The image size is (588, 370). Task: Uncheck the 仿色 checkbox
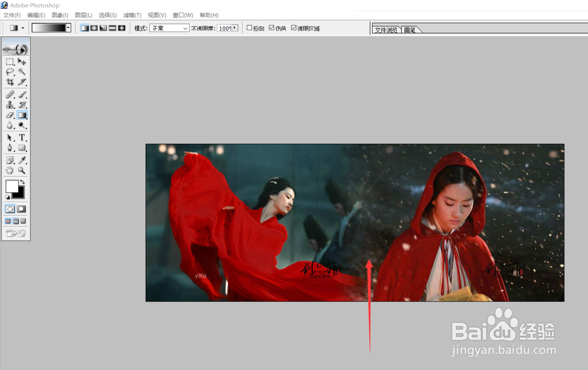click(271, 28)
